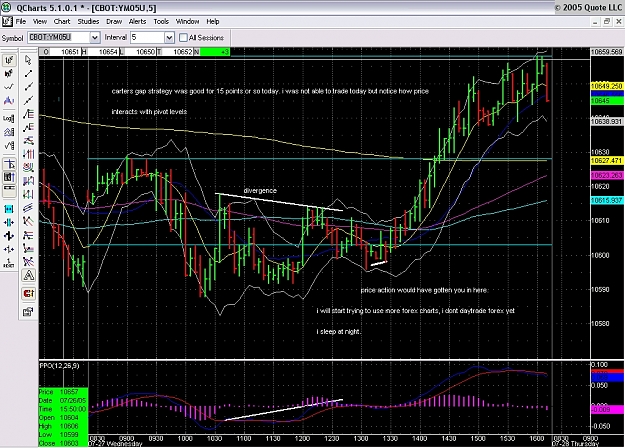
Task: Select the line segment drawing tool
Action: coord(28,74)
